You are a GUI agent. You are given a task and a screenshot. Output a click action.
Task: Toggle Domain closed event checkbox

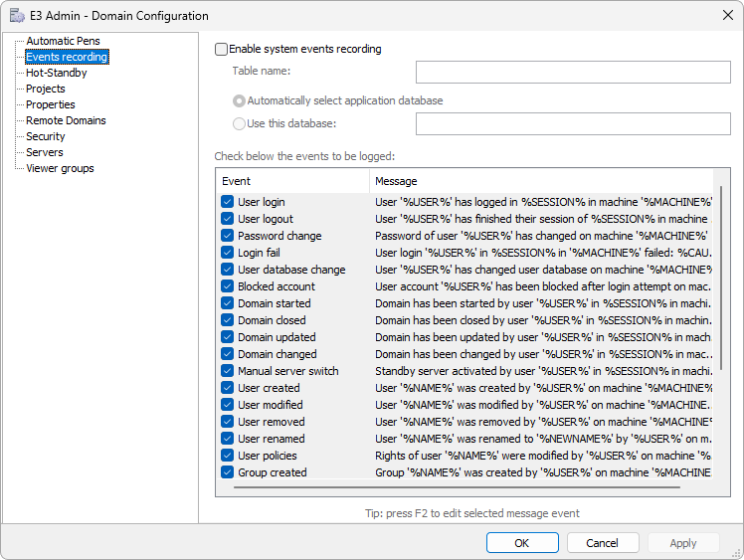click(228, 320)
